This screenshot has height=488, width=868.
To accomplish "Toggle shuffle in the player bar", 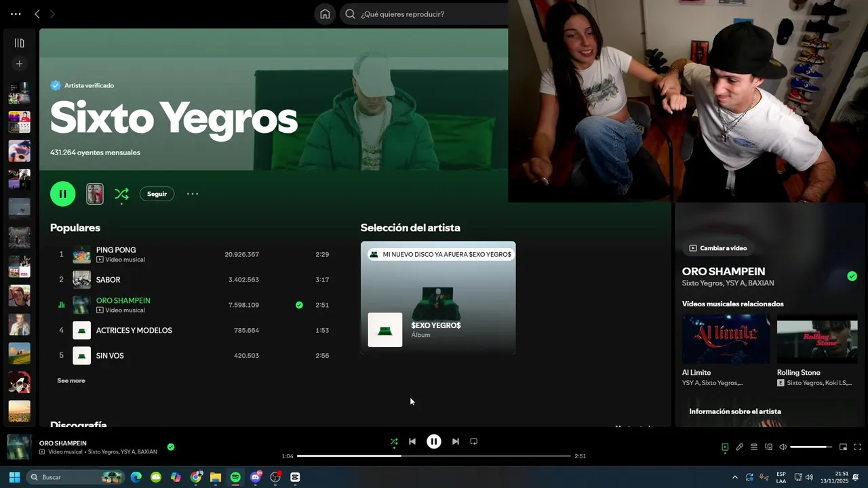I will (x=394, y=442).
